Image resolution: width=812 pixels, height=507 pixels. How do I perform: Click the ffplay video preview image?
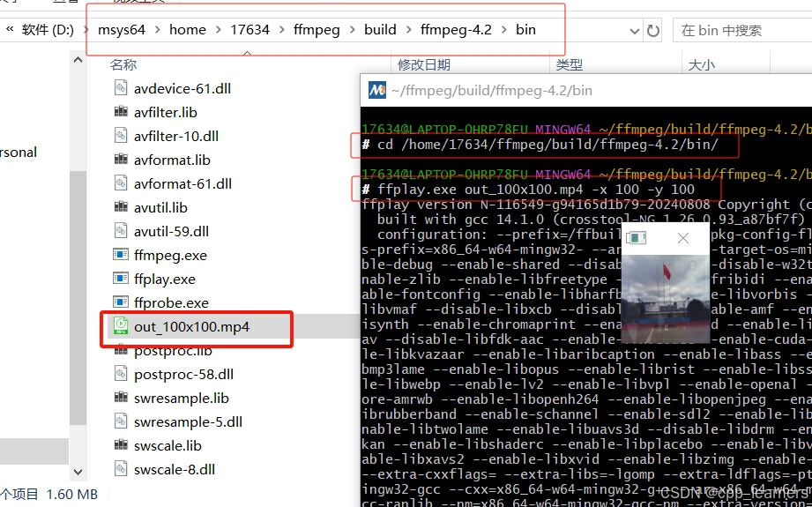(x=665, y=299)
